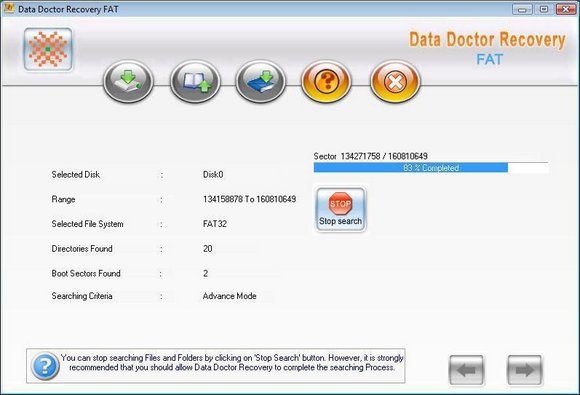
Task: Minimize the Data Doctor Recovery FAT window
Action: pyautogui.click(x=522, y=9)
